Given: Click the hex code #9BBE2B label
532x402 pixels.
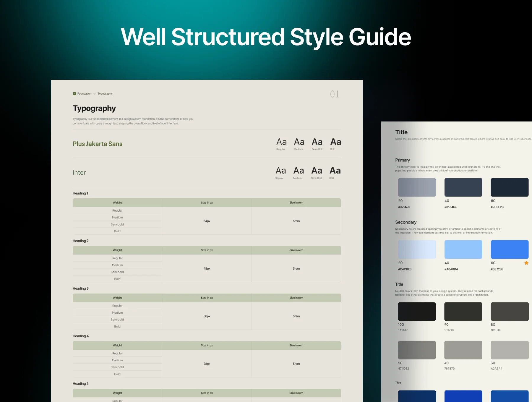Looking at the screenshot, I should (x=497, y=207).
